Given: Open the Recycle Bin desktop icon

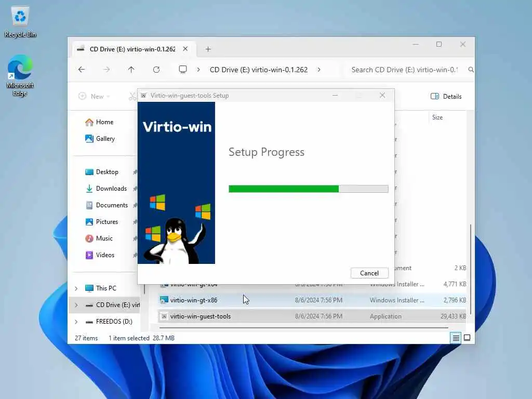Looking at the screenshot, I should (20, 22).
